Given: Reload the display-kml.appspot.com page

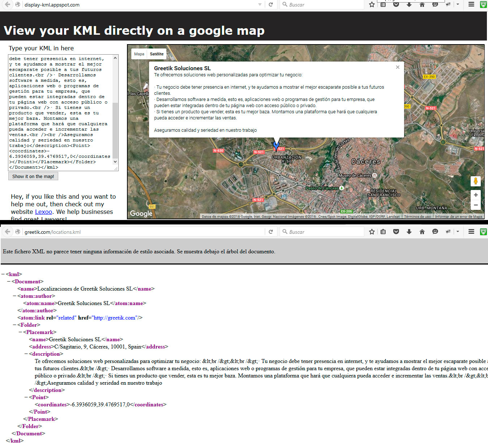Looking at the screenshot, I should click(x=271, y=4).
